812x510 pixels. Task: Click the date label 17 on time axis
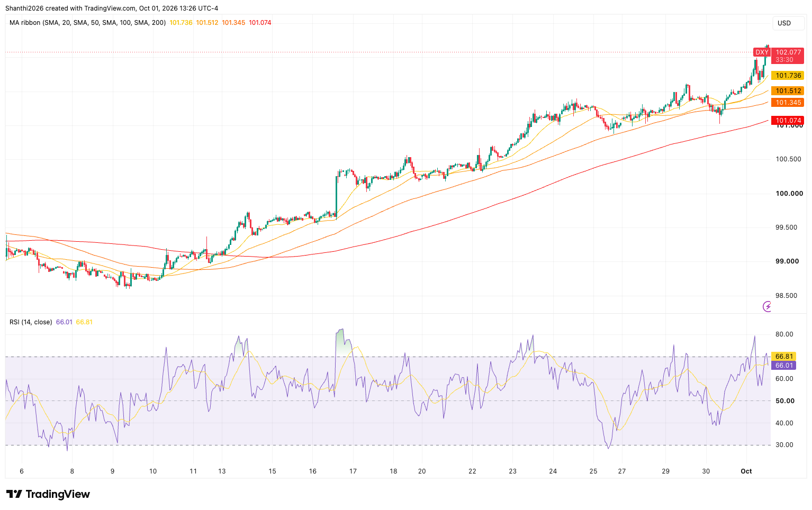coord(353,471)
